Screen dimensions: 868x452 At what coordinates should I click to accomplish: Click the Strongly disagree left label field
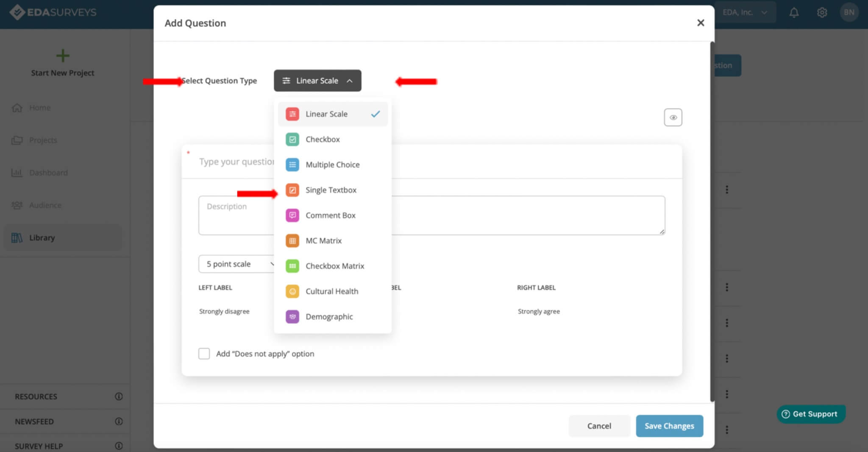click(224, 311)
